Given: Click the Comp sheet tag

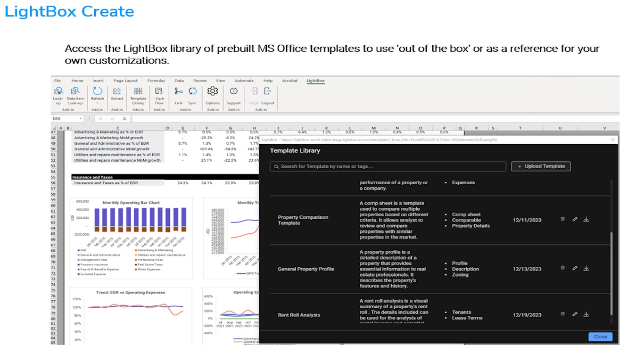Looking at the screenshot, I should pos(466,214).
